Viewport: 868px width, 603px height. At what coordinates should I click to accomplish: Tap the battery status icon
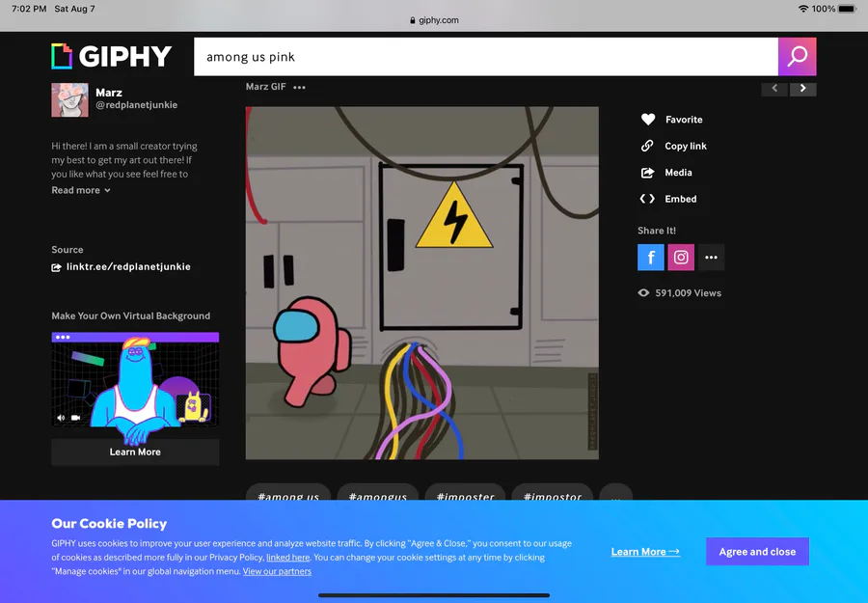tap(848, 9)
